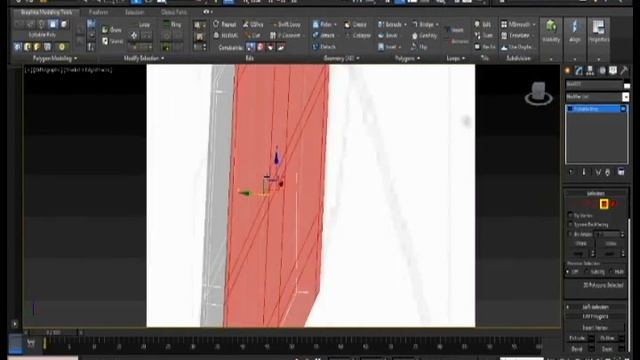Click the ViewCube in viewport
The image size is (640, 360).
pos(538,93)
